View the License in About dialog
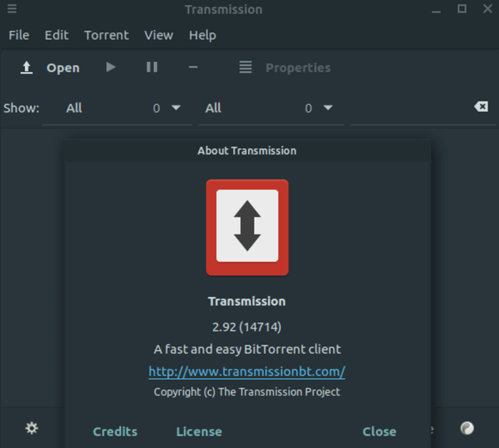499x448 pixels. click(x=199, y=432)
